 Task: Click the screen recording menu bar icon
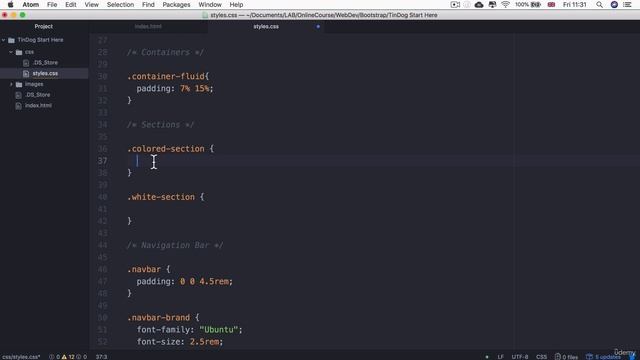(x=455, y=4)
